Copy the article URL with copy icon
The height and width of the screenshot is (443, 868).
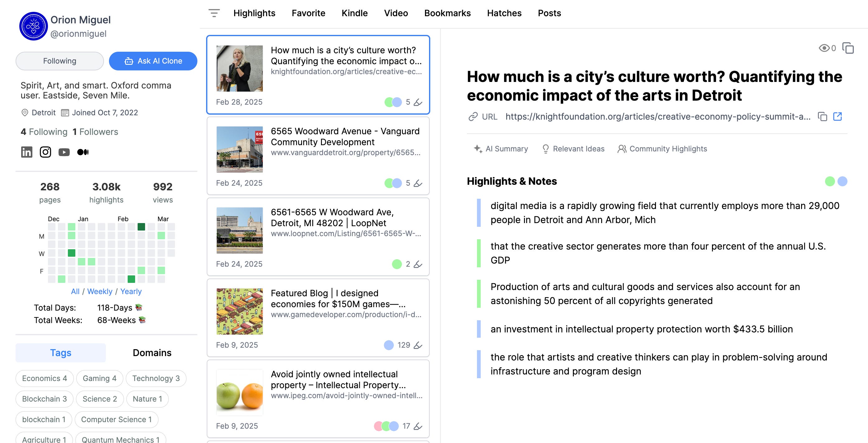(x=823, y=117)
